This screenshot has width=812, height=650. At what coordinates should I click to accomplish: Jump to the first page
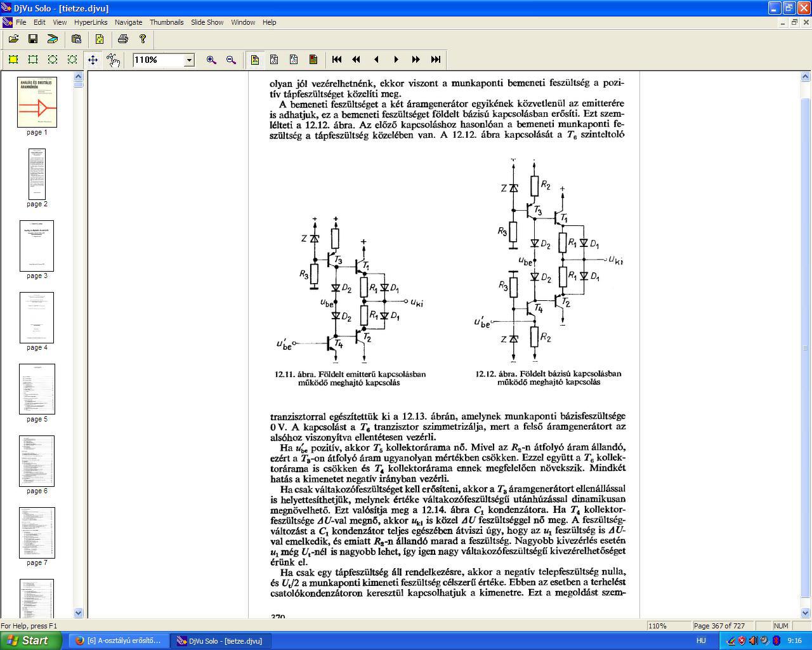pyautogui.click(x=337, y=60)
